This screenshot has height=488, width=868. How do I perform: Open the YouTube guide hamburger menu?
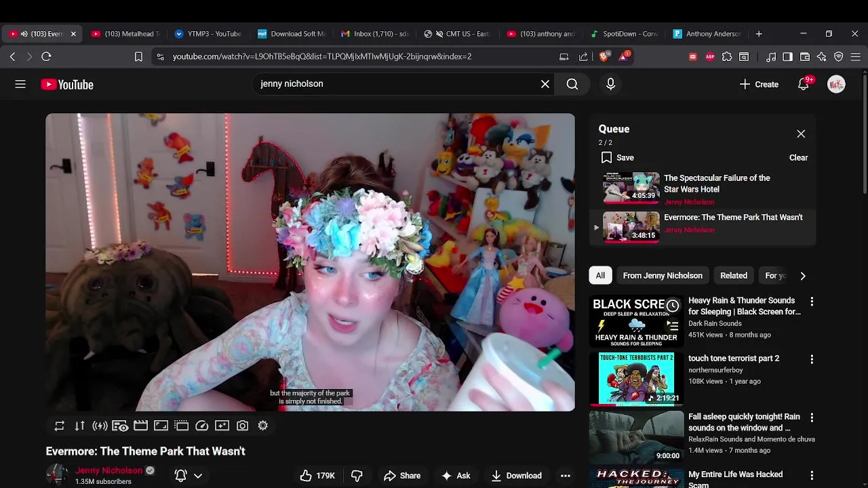pyautogui.click(x=20, y=84)
